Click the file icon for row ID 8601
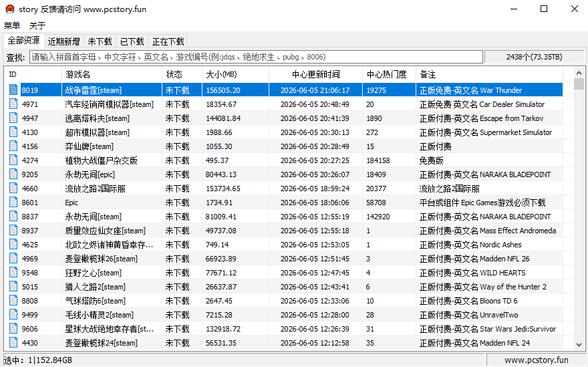588x367 pixels. (13, 203)
